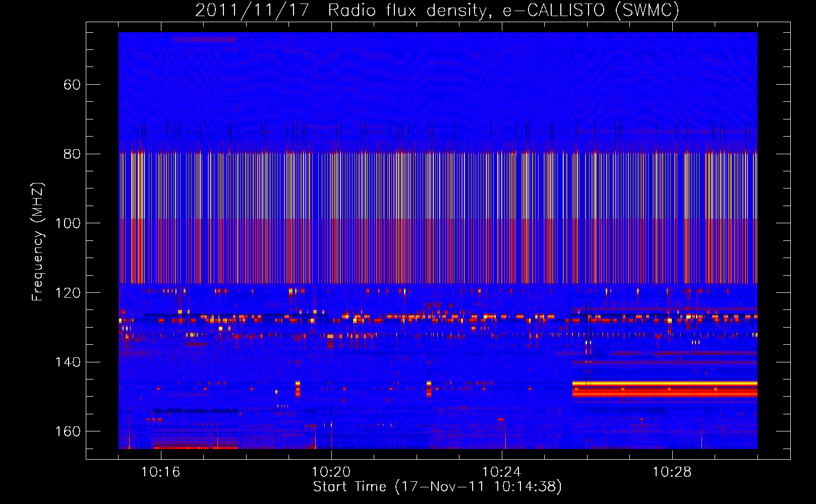Click the 10:28 time tick label
Image resolution: width=816 pixels, height=504 pixels.
672,472
